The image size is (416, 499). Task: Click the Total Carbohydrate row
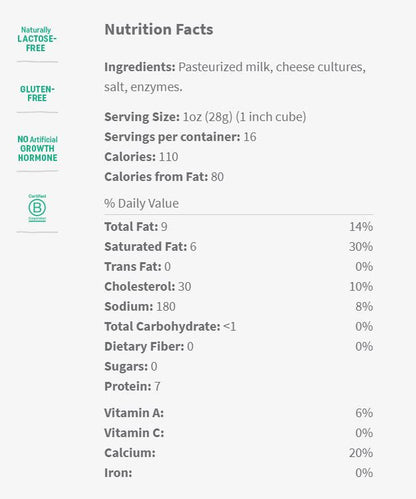(239, 327)
